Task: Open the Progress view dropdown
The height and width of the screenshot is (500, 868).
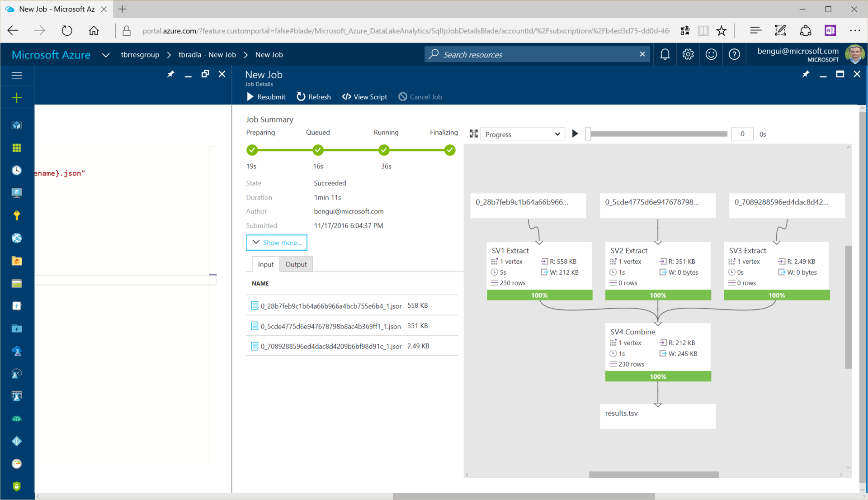Action: click(522, 134)
